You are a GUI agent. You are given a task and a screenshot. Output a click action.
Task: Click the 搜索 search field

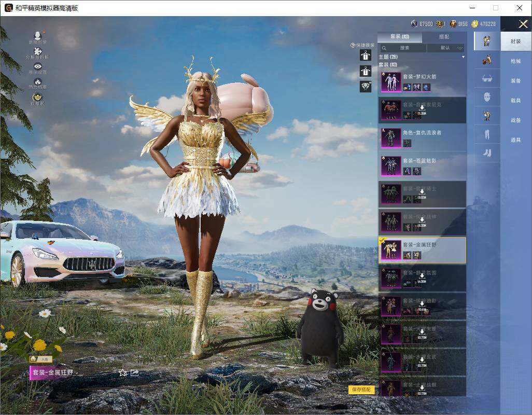tap(402, 48)
